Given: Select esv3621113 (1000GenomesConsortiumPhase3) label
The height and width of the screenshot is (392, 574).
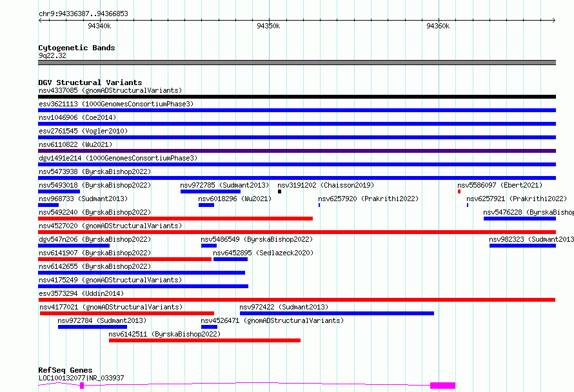Looking at the screenshot, I should pos(116,104).
